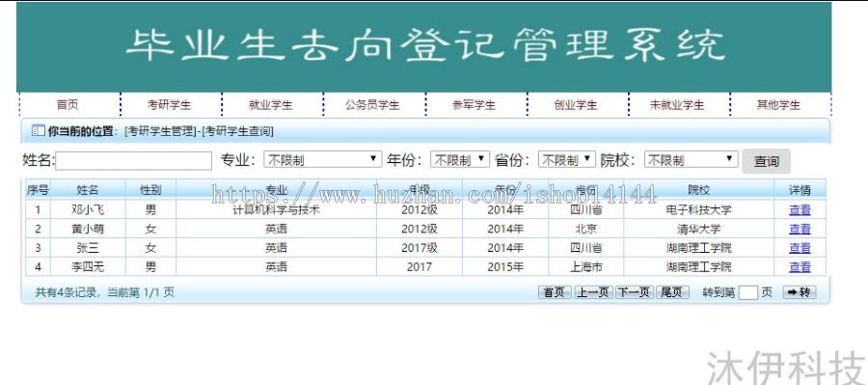Click the 计算机科学与技术 major cell

[x=276, y=210]
